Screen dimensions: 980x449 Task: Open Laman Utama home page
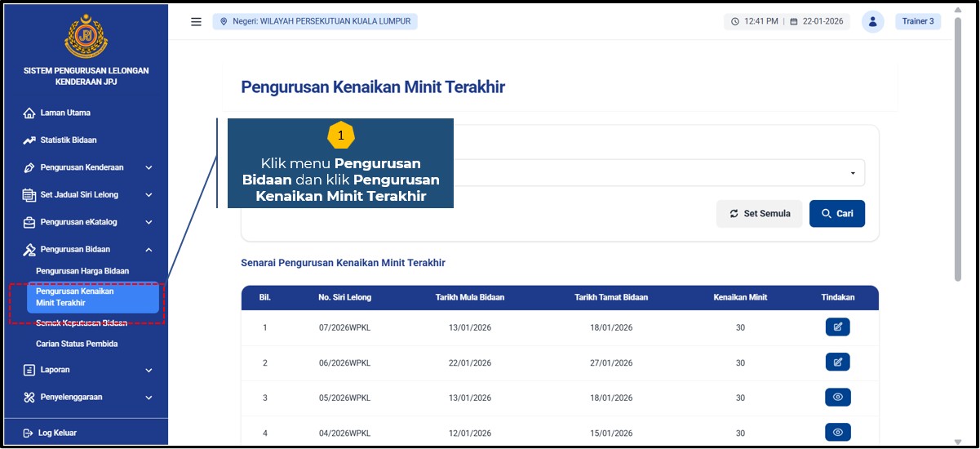click(x=65, y=113)
